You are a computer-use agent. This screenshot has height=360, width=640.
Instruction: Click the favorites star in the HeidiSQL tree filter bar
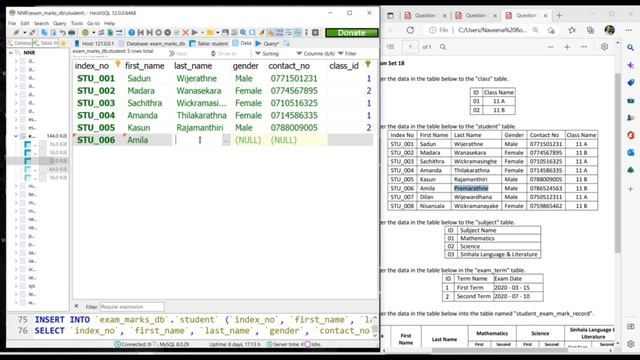tap(63, 43)
